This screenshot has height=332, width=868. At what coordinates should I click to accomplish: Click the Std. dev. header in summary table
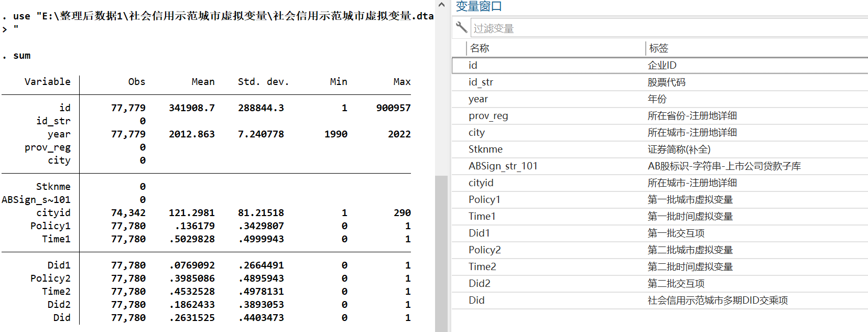pyautogui.click(x=263, y=82)
